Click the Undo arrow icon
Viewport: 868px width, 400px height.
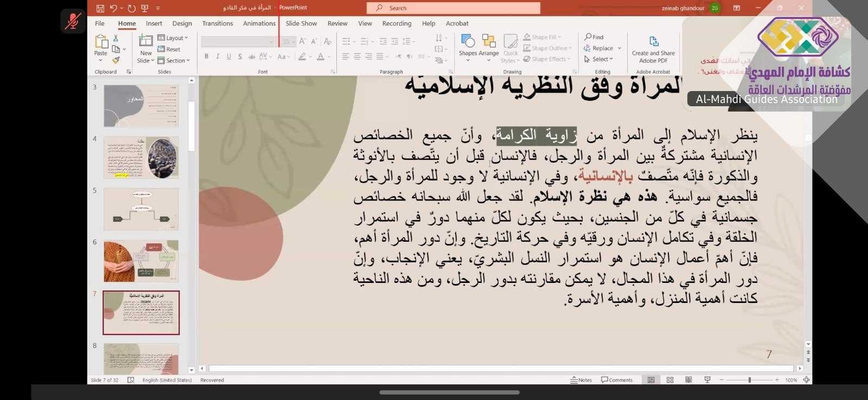click(113, 8)
